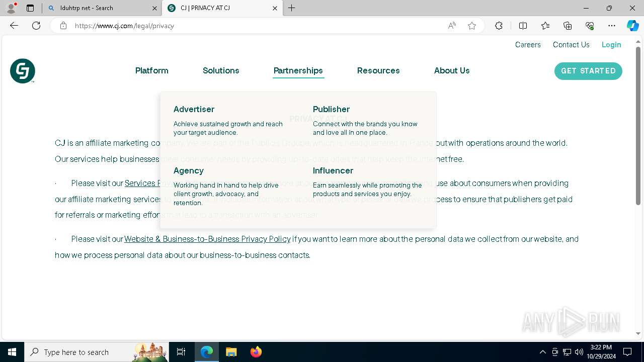This screenshot has height=362, width=644.
Task: Refresh the page with the reload icon
Action: click(36, 26)
